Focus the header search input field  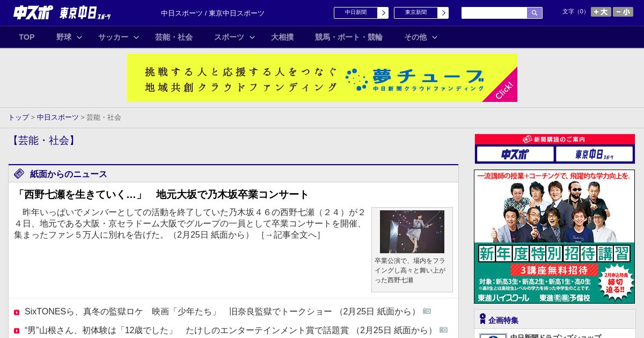[494, 13]
